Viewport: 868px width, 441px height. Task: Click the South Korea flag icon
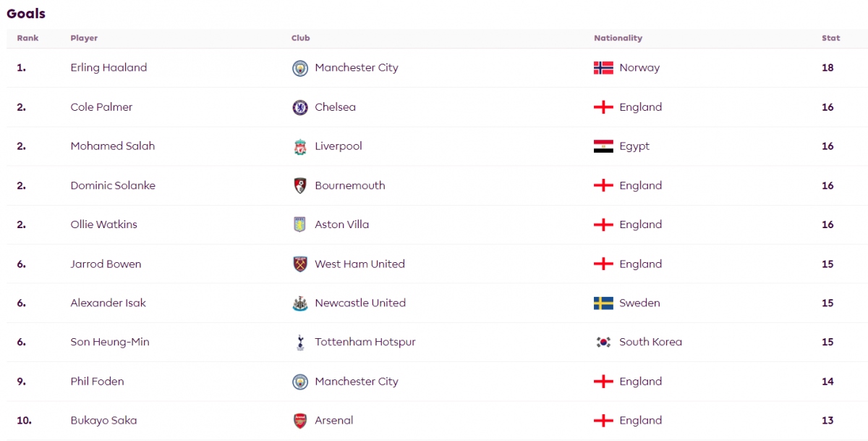point(603,343)
